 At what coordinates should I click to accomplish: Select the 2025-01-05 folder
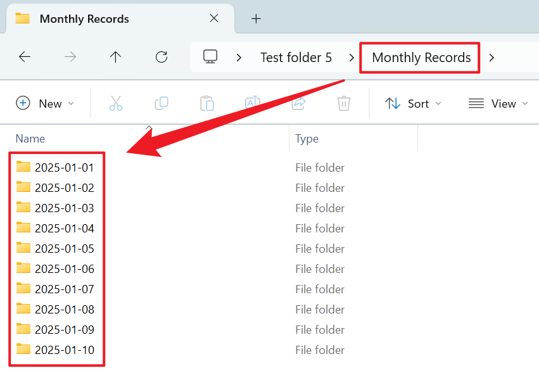point(64,249)
